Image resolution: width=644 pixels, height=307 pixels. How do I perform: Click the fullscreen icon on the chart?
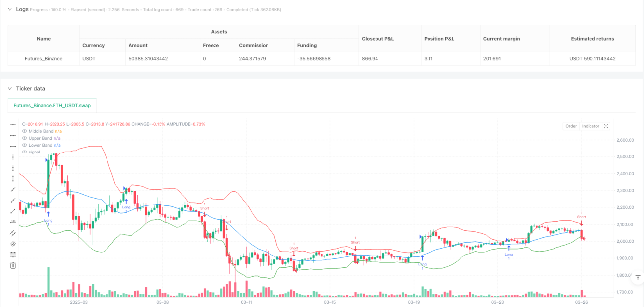coord(606,126)
